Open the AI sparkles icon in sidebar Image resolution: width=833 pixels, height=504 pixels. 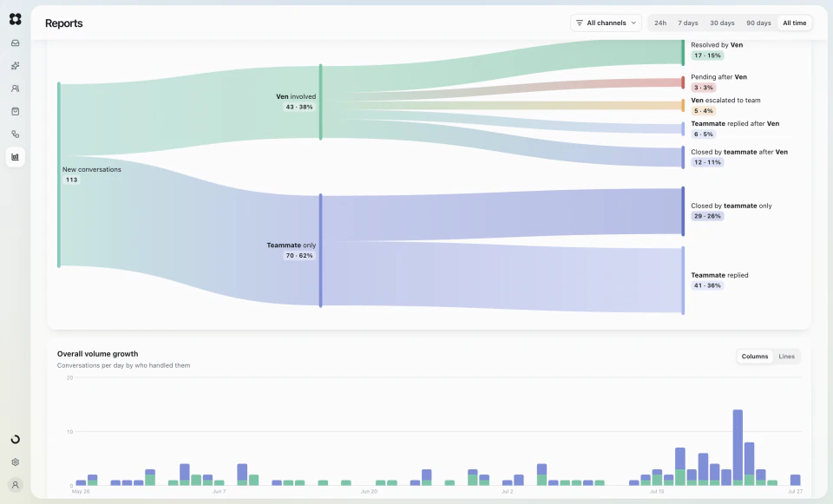tap(16, 66)
